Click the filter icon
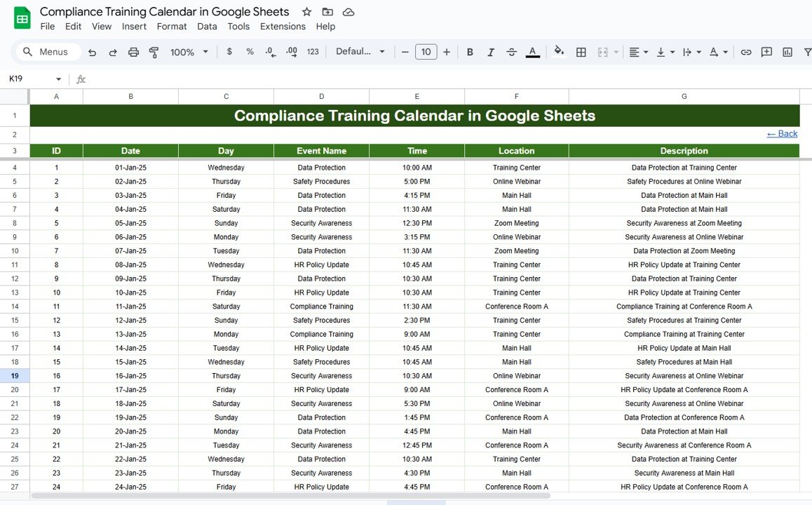The height and width of the screenshot is (505, 812). point(807,52)
